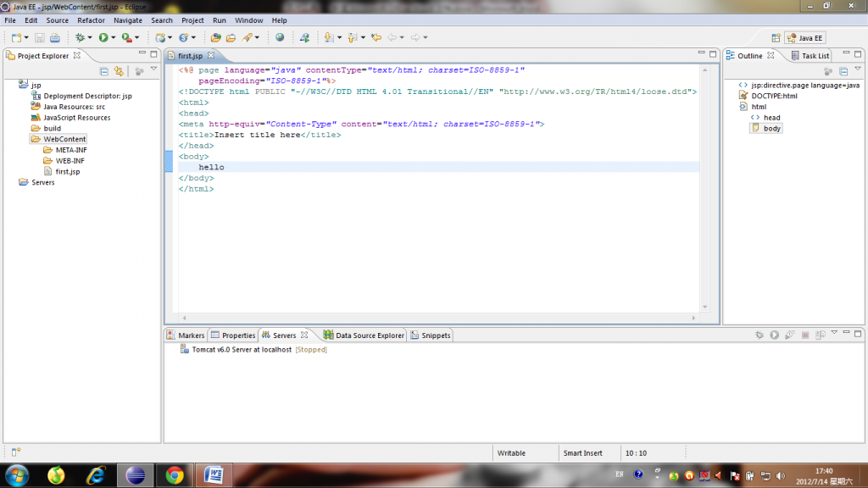868x488 pixels.
Task: Close the first.jsp editor tab
Action: [213, 55]
